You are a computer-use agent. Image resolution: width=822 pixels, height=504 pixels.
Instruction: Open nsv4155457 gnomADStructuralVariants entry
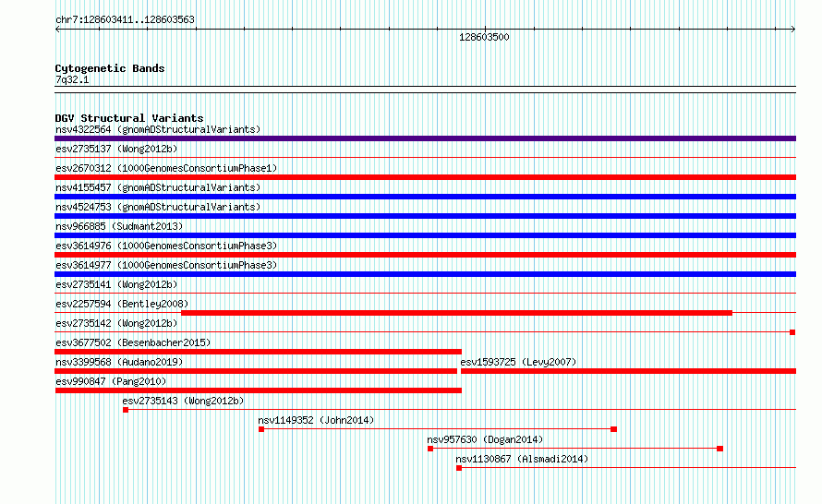coord(158,187)
